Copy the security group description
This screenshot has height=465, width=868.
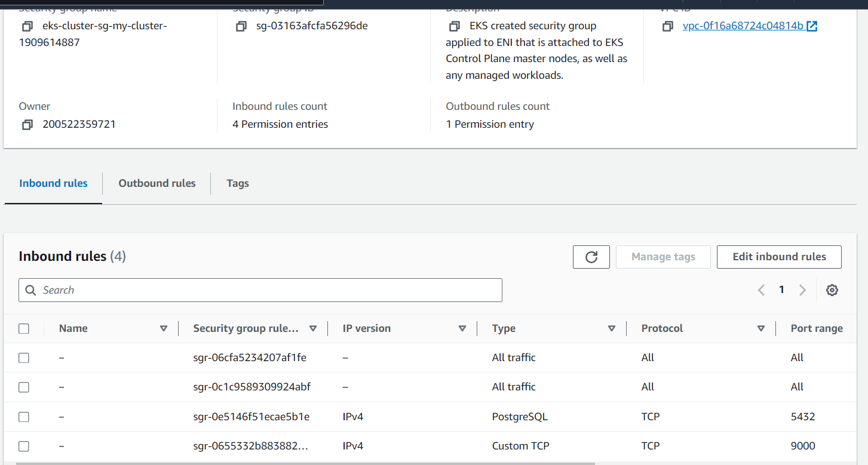click(454, 26)
